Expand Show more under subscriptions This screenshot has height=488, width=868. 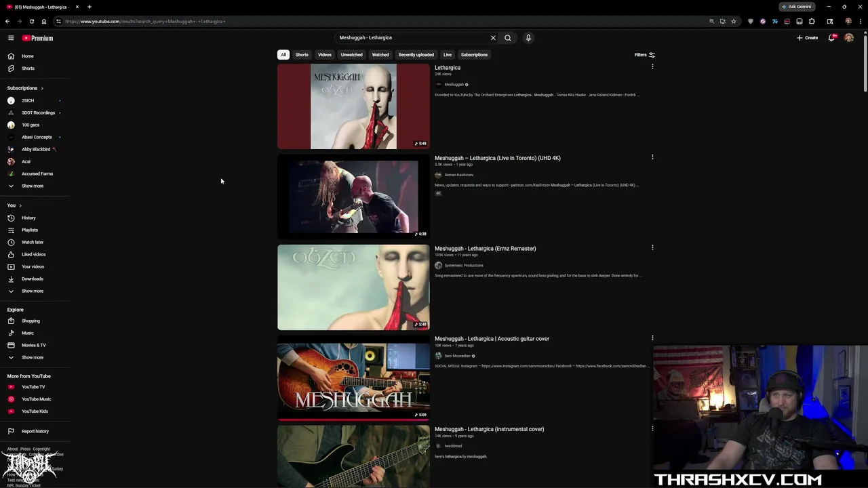tap(32, 186)
